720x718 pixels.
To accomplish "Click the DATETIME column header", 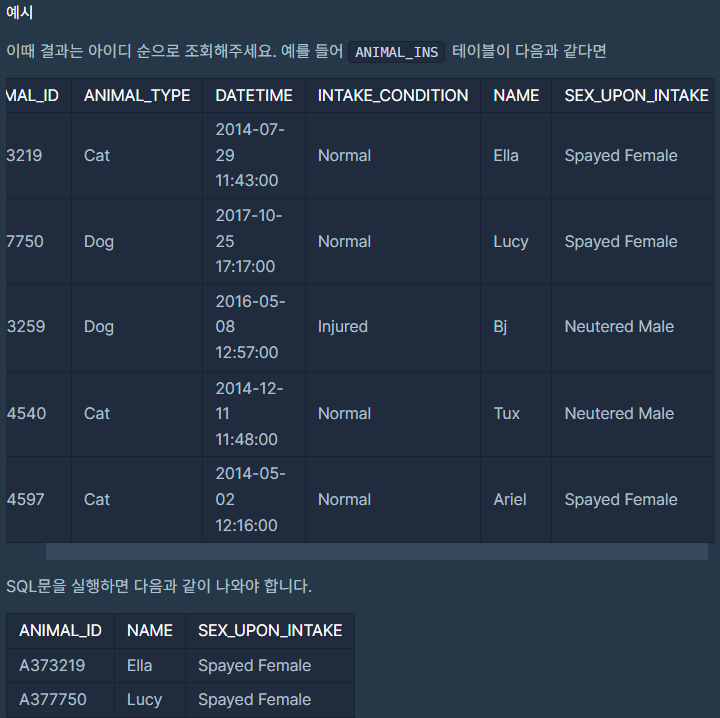I will coord(254,95).
